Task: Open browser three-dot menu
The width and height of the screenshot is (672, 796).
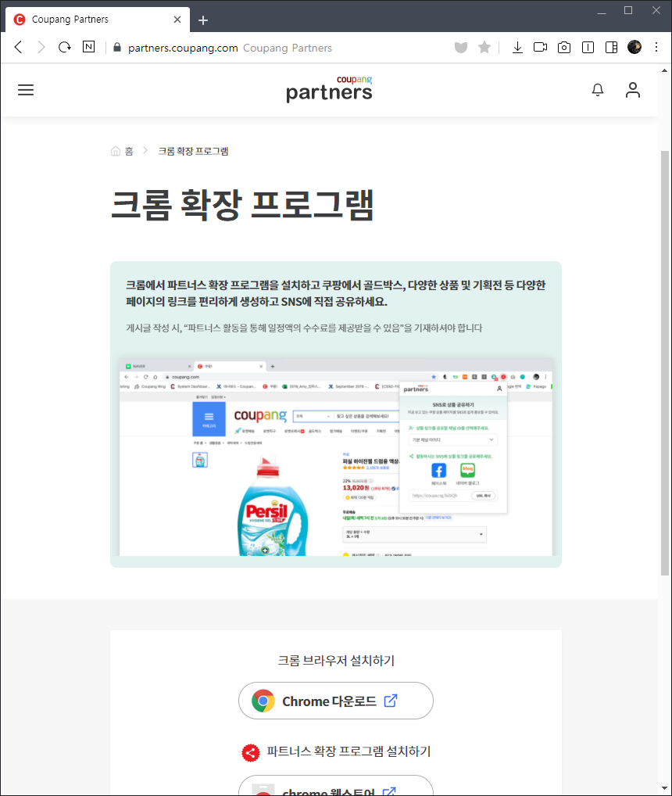Action: pyautogui.click(x=656, y=47)
